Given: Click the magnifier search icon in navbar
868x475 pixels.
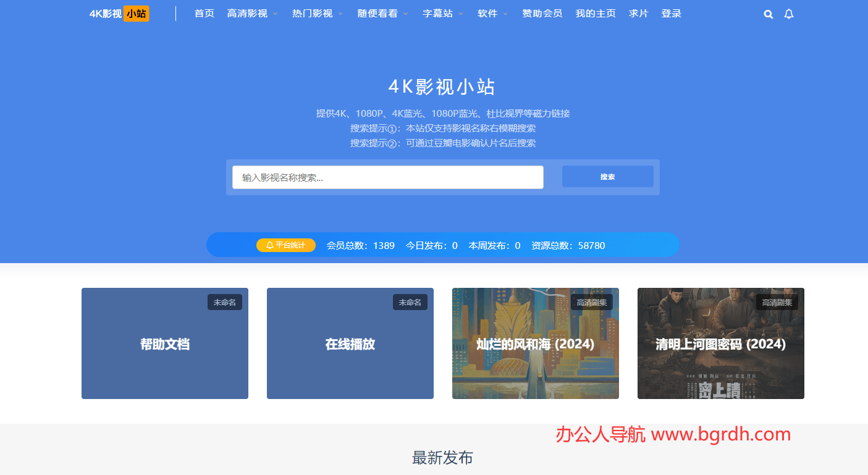Looking at the screenshot, I should tap(768, 14).
